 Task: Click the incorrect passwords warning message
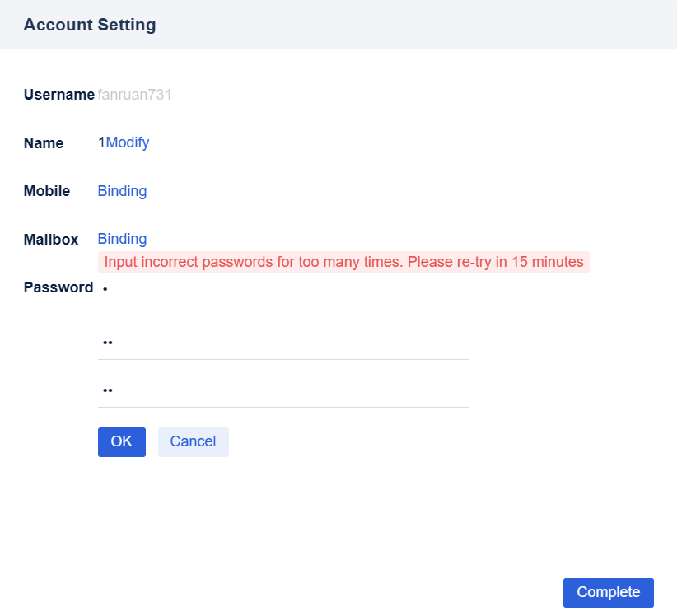343,262
